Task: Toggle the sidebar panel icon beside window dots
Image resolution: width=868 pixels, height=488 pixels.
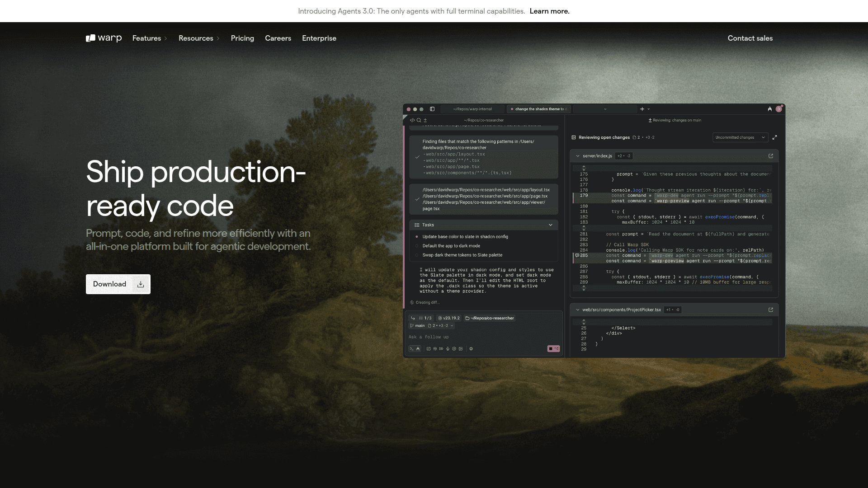Action: tap(432, 109)
